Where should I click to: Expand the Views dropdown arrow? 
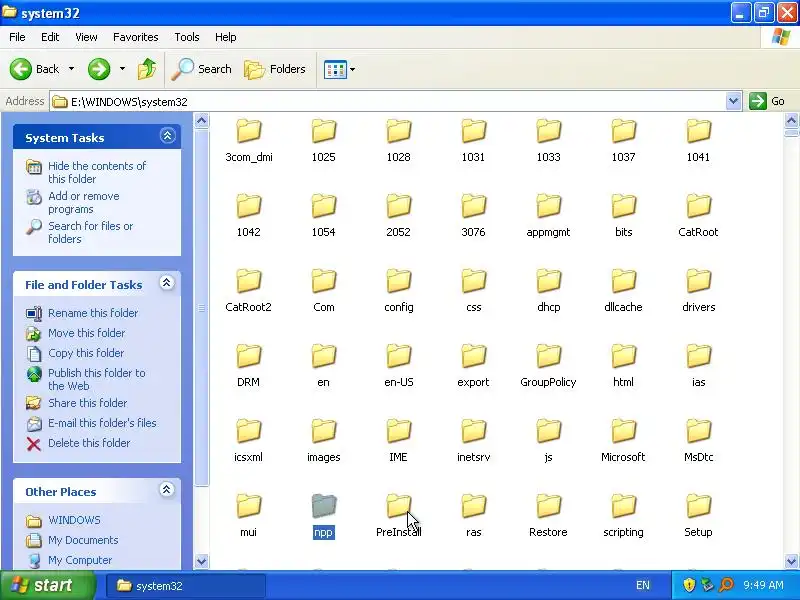[352, 69]
